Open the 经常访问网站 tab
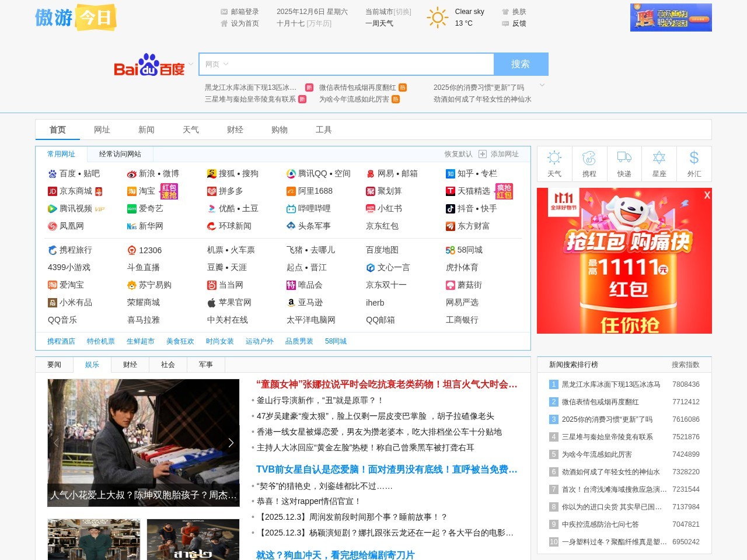Screen dimensions: 747x560 click(120, 154)
